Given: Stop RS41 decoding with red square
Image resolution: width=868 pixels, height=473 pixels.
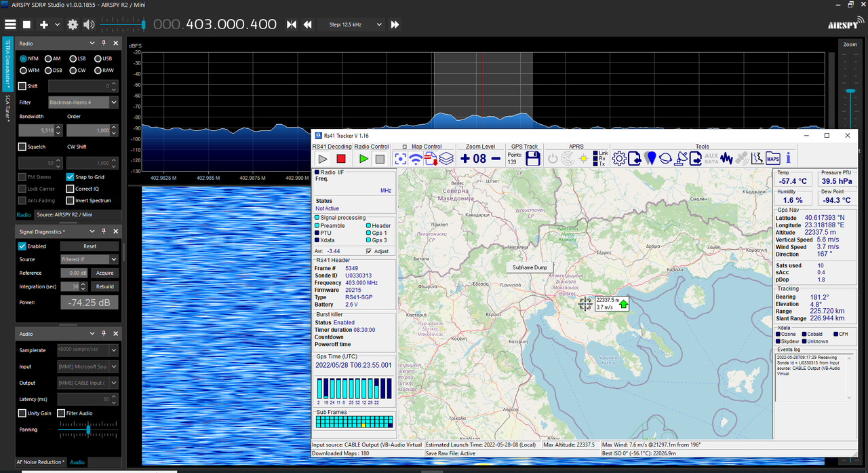Looking at the screenshot, I should (341, 159).
